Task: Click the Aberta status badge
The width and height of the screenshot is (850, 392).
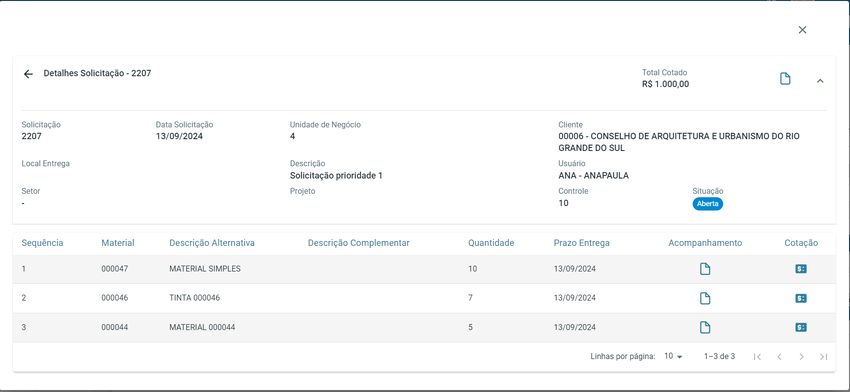Action: coord(707,204)
